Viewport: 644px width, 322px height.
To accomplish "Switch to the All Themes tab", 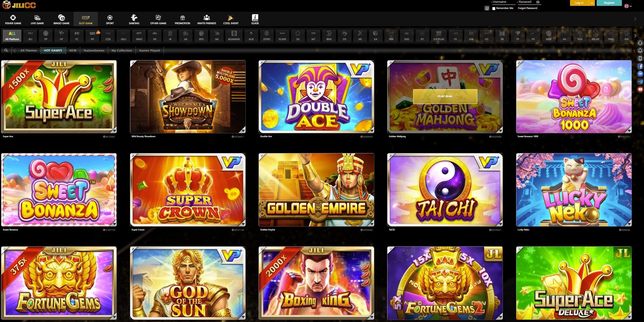I will click(x=28, y=50).
